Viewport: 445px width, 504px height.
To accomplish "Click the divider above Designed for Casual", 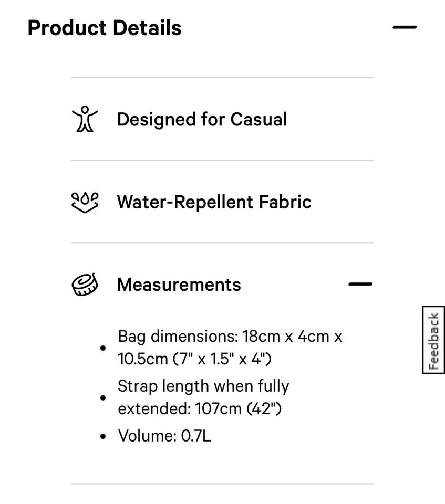I will pyautogui.click(x=222, y=78).
